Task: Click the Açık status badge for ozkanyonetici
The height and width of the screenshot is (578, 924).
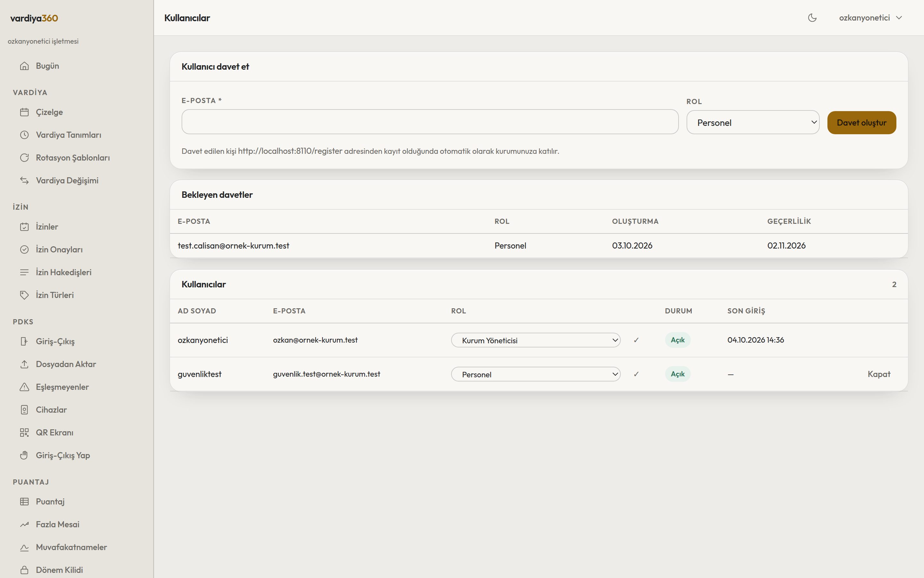Action: point(678,340)
